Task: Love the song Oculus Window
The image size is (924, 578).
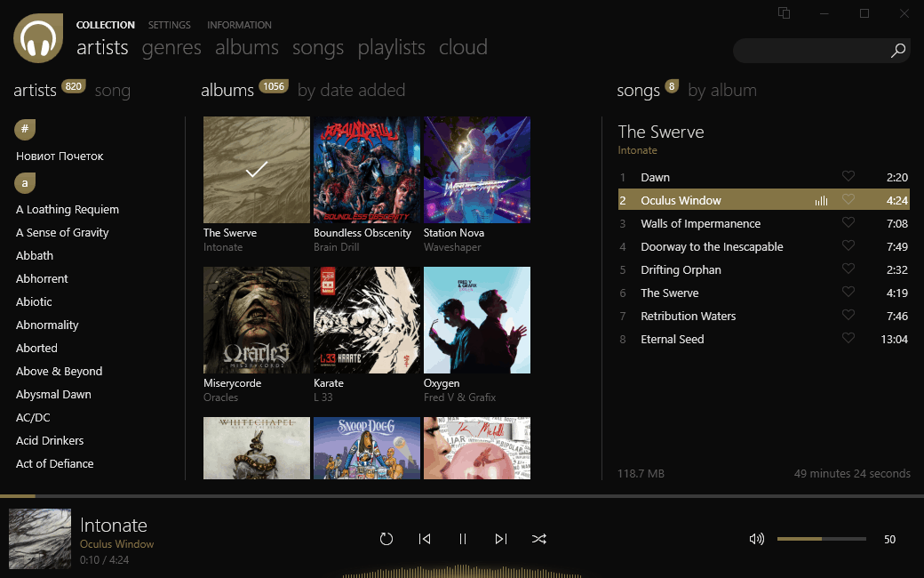Action: tap(848, 199)
